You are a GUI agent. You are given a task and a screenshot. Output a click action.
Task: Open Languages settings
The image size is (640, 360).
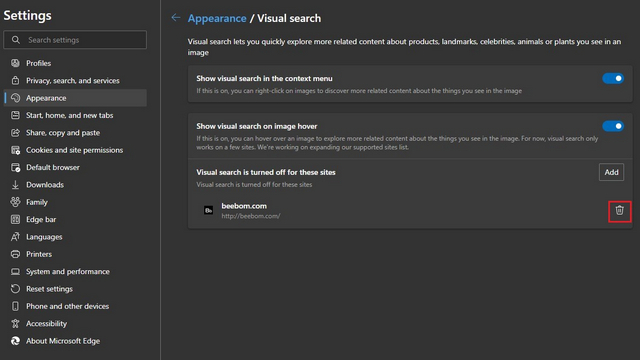[x=75, y=237]
